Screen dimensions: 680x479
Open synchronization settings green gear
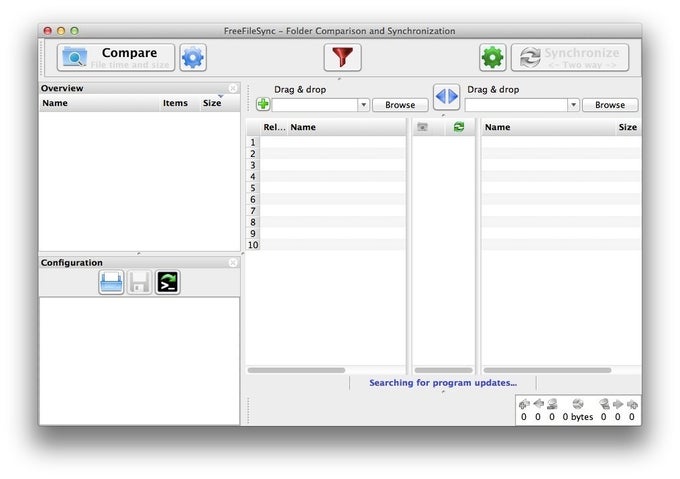tap(493, 57)
